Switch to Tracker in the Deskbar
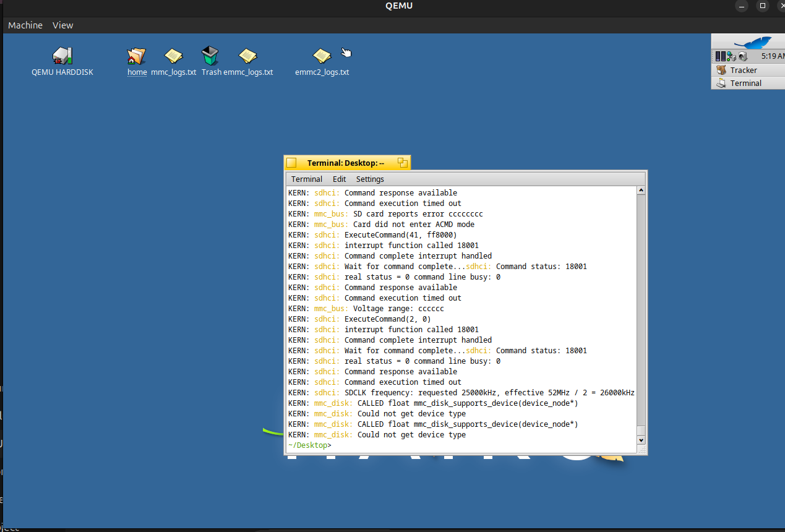 tap(743, 70)
